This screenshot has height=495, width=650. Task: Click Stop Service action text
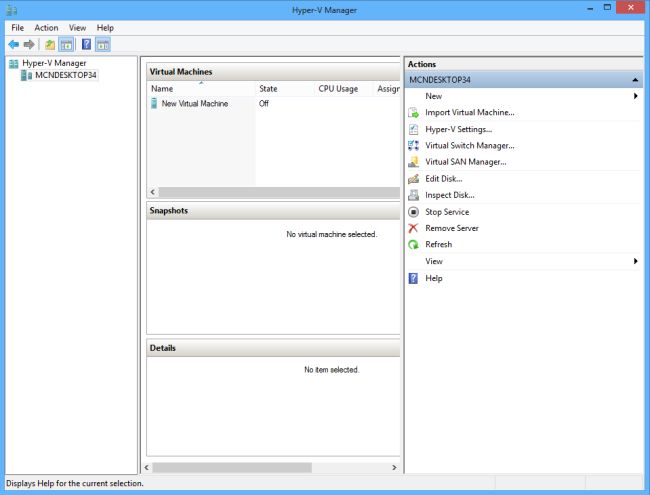(x=447, y=212)
